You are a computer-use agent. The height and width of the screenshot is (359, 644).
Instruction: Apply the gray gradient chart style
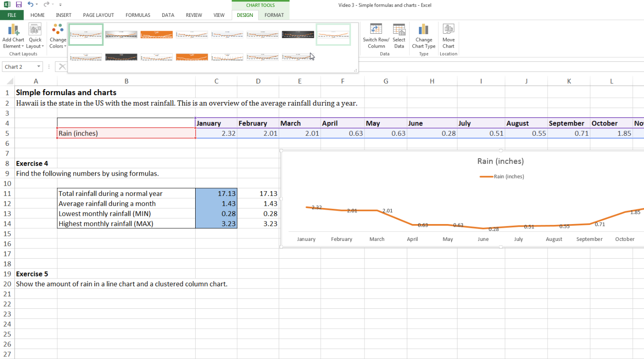pos(121,34)
